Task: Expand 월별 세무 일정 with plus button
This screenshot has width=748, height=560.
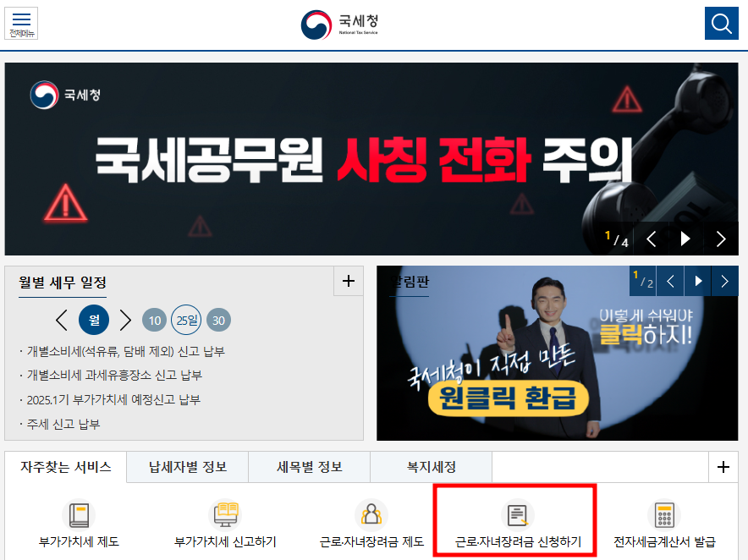Action: [x=349, y=281]
